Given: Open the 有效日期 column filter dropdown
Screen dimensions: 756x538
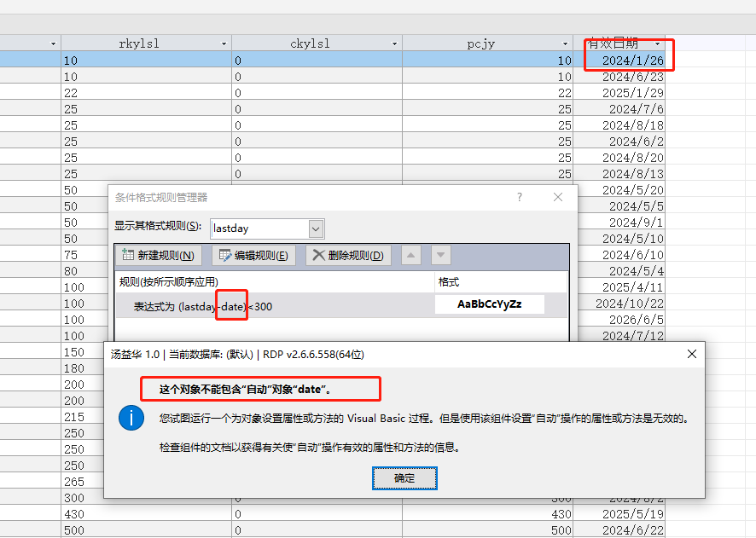Looking at the screenshot, I should pos(657,43).
